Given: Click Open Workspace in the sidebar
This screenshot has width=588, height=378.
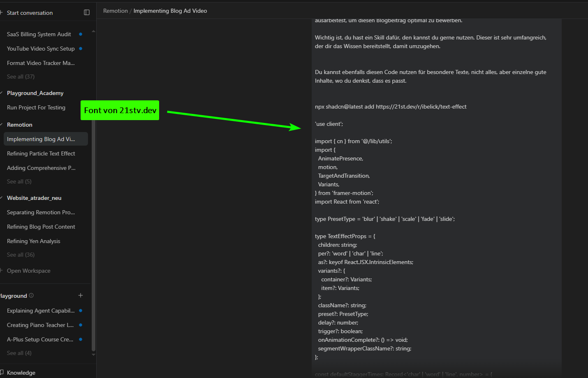Looking at the screenshot, I should tap(28, 270).
